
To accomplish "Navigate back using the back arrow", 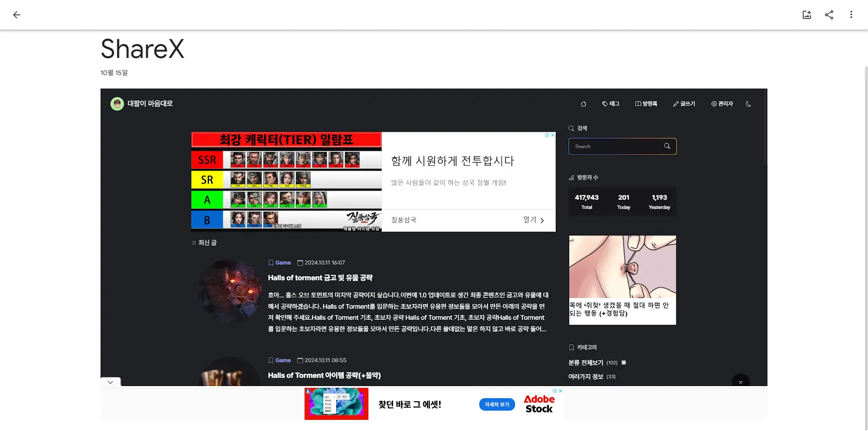I will point(17,14).
